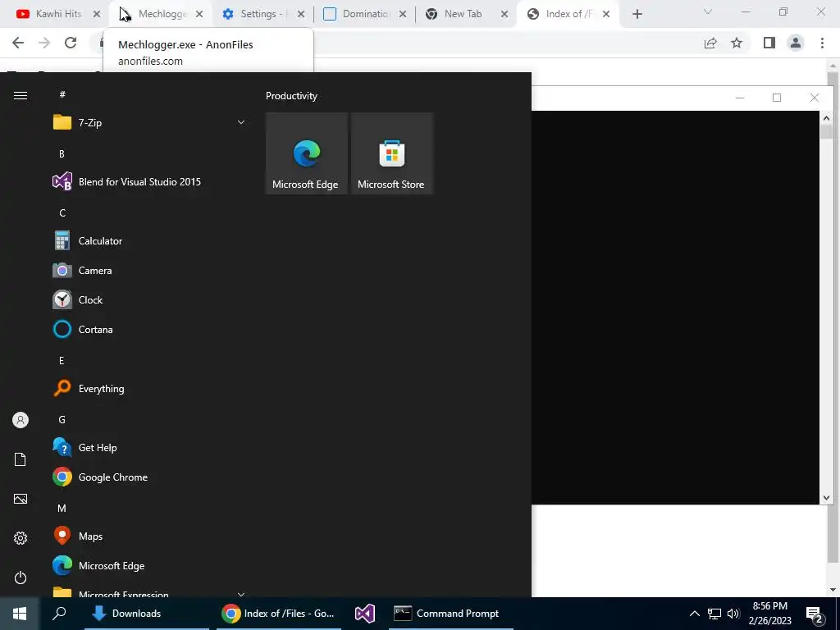
Task: Switch to Downloads on the taskbar
Action: [147, 614]
